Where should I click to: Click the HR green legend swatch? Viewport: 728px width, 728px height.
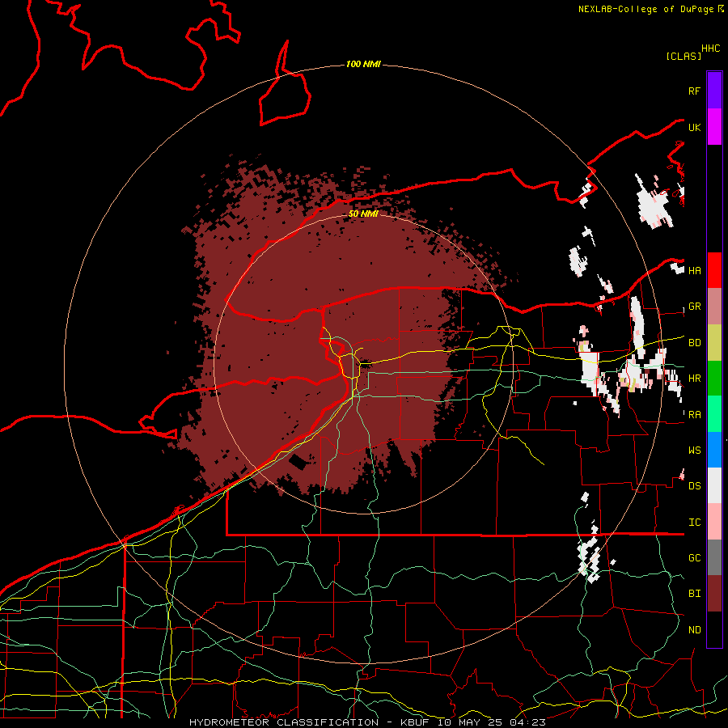click(714, 379)
